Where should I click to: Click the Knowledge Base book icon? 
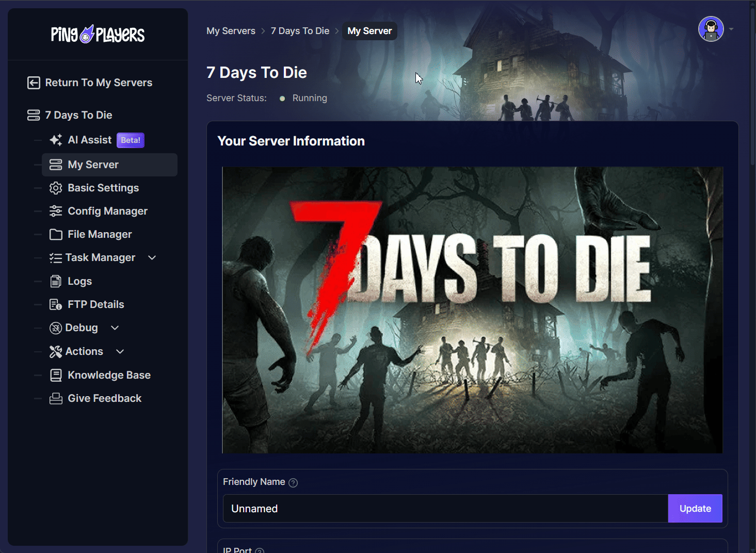[x=56, y=375]
